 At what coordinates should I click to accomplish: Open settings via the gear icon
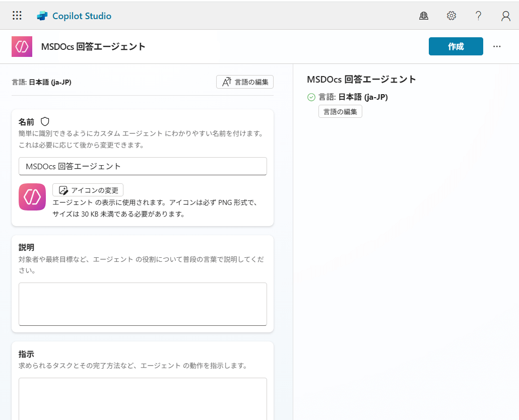(x=451, y=16)
